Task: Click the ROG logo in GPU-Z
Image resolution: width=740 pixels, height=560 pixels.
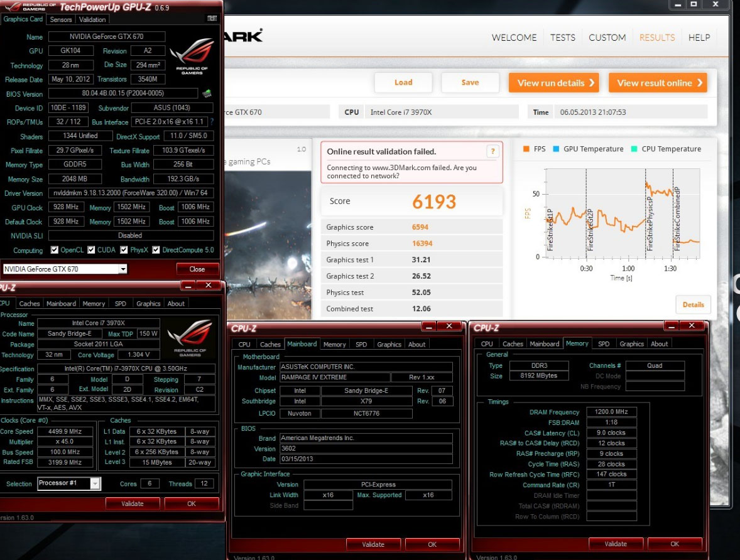Action: 192,57
